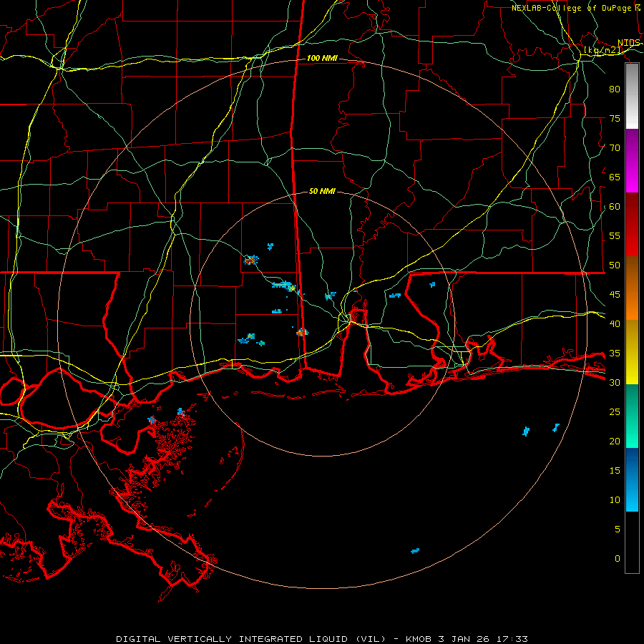Click the scale value 40
The height and width of the screenshot is (644, 644).
coord(615,323)
